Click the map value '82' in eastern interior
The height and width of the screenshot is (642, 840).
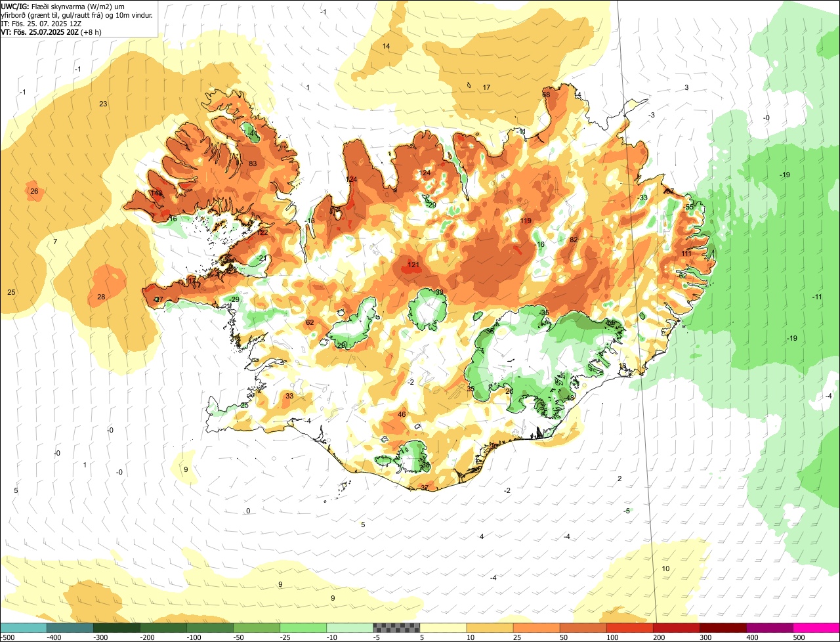pos(574,240)
